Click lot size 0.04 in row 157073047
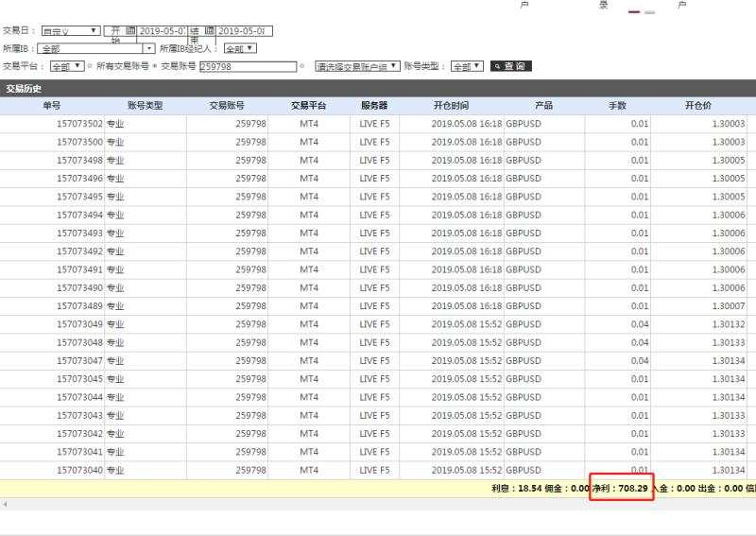The width and height of the screenshot is (756, 536). [x=640, y=361]
